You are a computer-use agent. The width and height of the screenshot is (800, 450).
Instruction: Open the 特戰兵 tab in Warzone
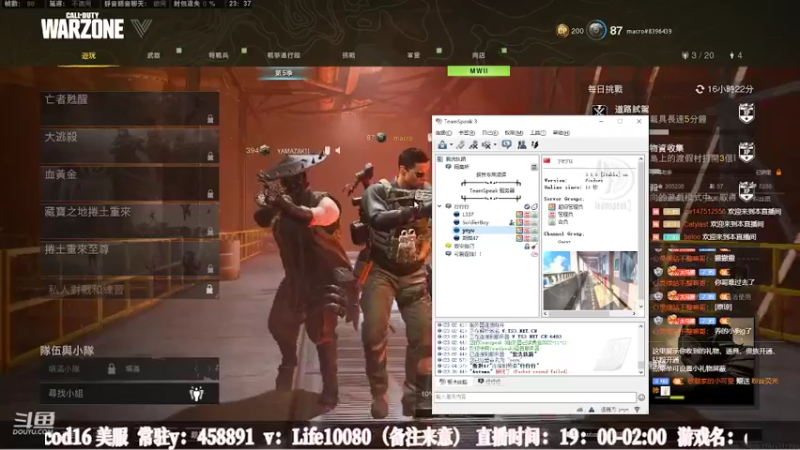pyautogui.click(x=218, y=55)
